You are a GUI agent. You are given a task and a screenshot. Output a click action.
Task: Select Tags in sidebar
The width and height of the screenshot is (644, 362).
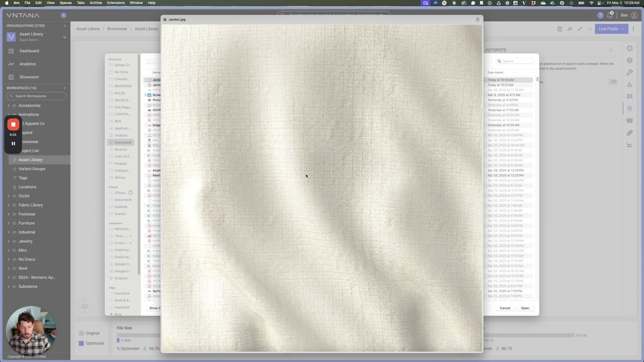click(23, 178)
